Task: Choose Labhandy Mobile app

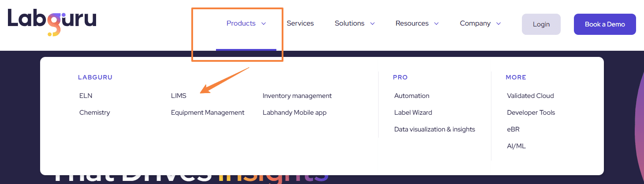Action: click(294, 113)
